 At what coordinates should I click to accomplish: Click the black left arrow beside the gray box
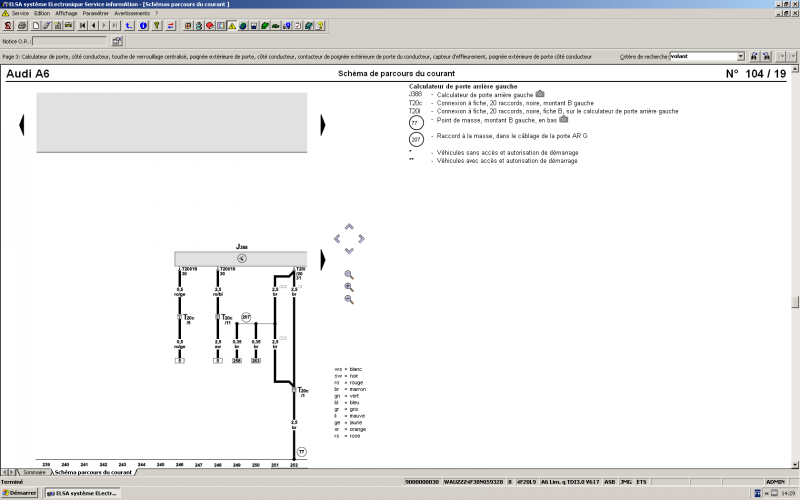[x=21, y=125]
